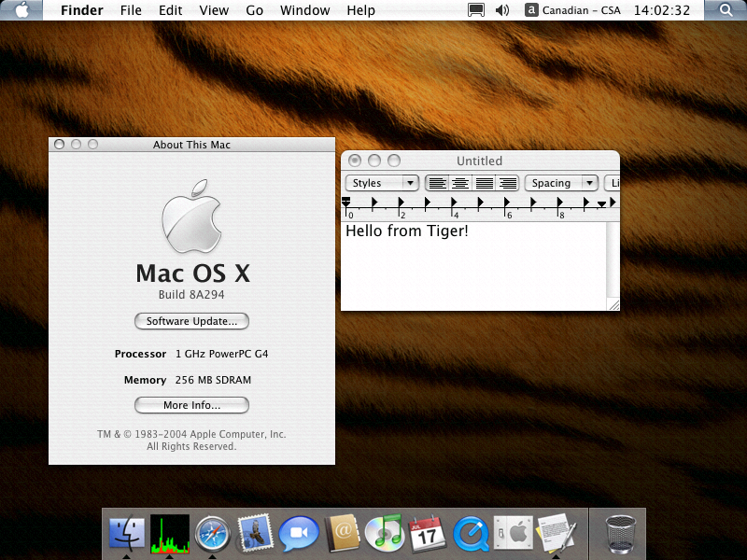Screen dimensions: 747x560
Task: Expand the Spacing dropdown
Action: 561,183
